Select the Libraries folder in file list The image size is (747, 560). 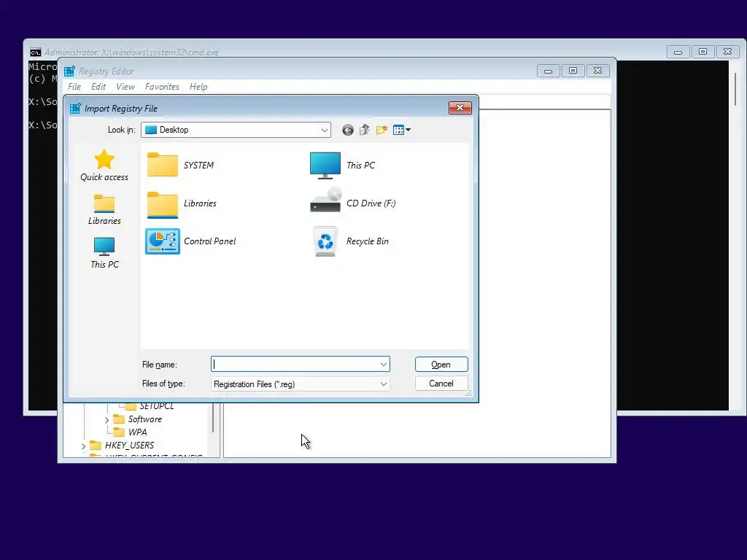(x=182, y=204)
